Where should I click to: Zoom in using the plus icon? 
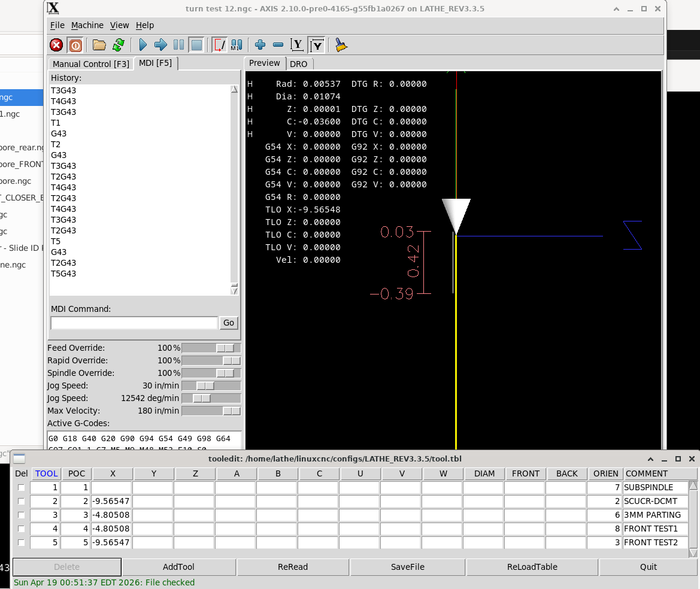click(x=260, y=45)
